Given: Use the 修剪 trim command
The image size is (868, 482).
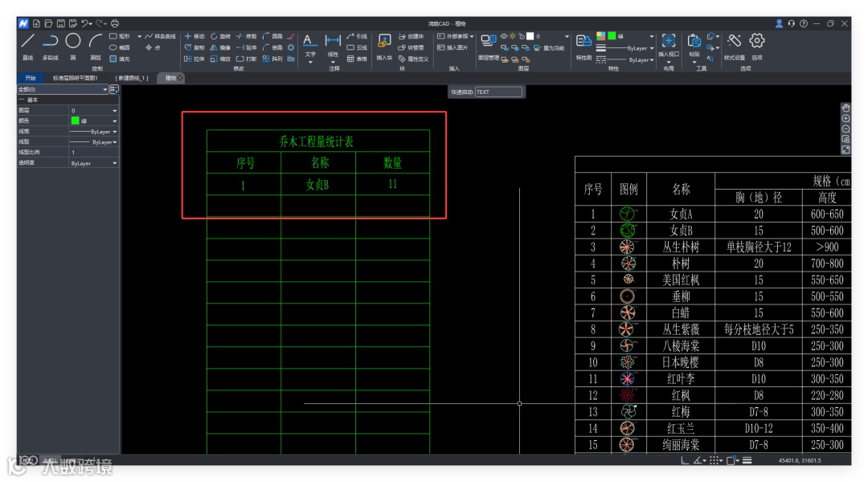Looking at the screenshot, I should [247, 36].
